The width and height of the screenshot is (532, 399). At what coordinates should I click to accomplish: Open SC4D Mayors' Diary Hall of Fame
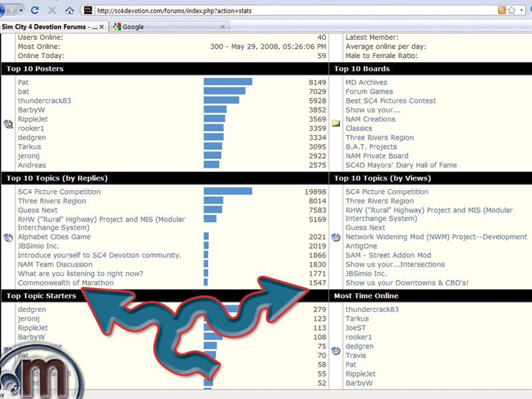[402, 165]
